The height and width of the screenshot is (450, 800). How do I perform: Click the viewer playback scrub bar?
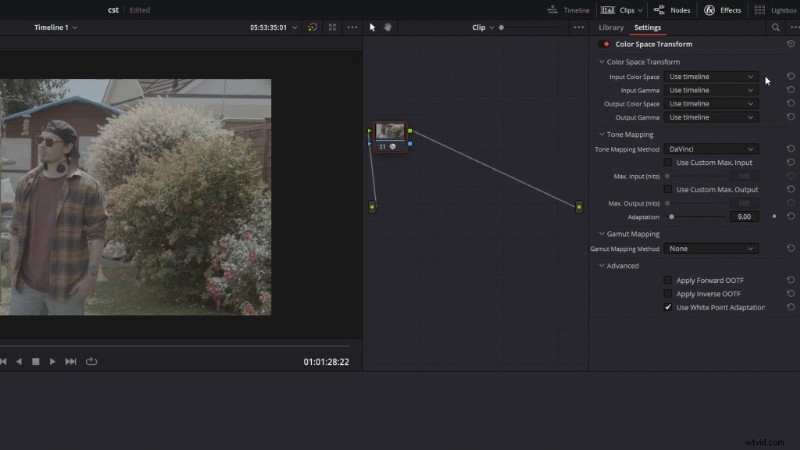coord(174,346)
